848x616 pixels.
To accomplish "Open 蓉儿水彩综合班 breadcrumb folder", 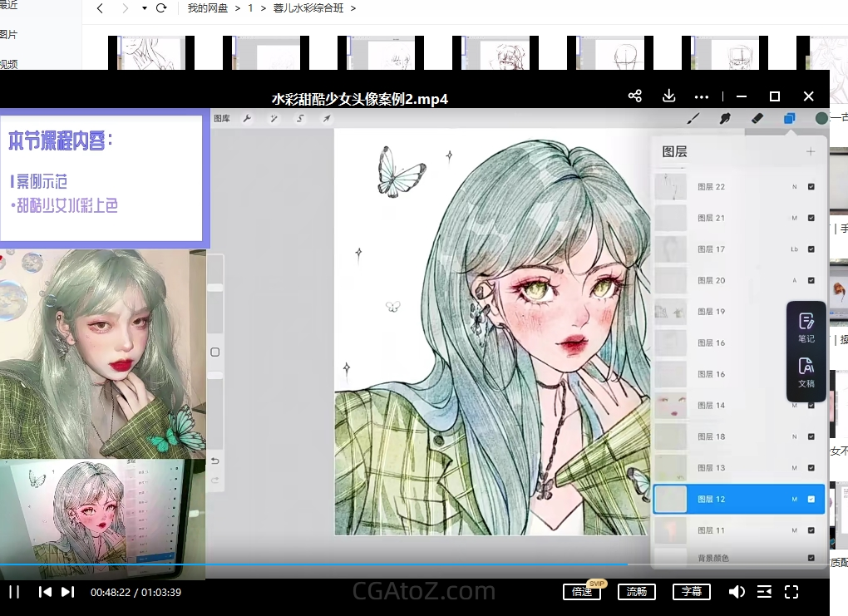I will point(308,8).
